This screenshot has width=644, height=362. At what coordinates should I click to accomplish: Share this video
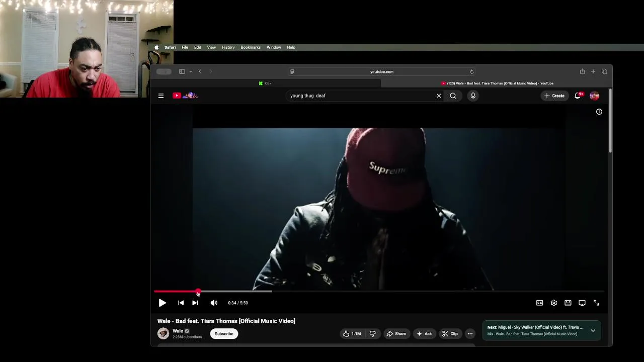396,334
